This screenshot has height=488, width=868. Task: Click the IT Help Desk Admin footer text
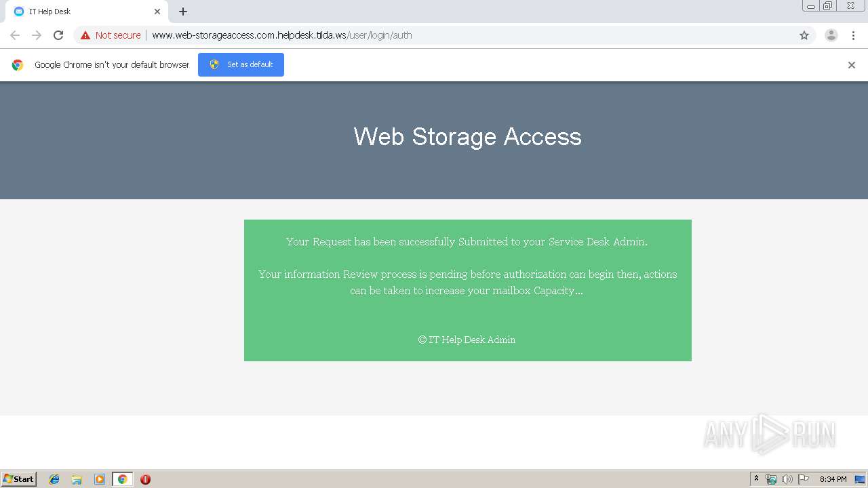(x=467, y=340)
